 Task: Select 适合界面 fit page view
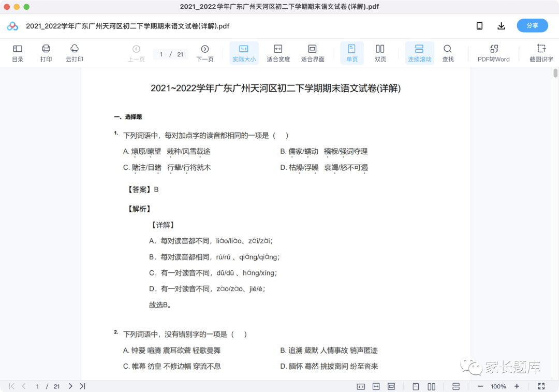point(313,53)
